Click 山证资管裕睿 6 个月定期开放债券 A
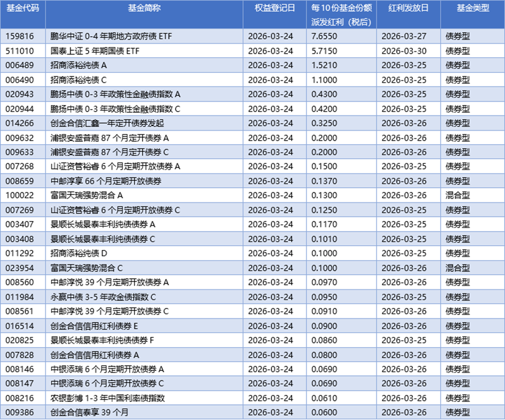505x420 pixels. (x=115, y=166)
